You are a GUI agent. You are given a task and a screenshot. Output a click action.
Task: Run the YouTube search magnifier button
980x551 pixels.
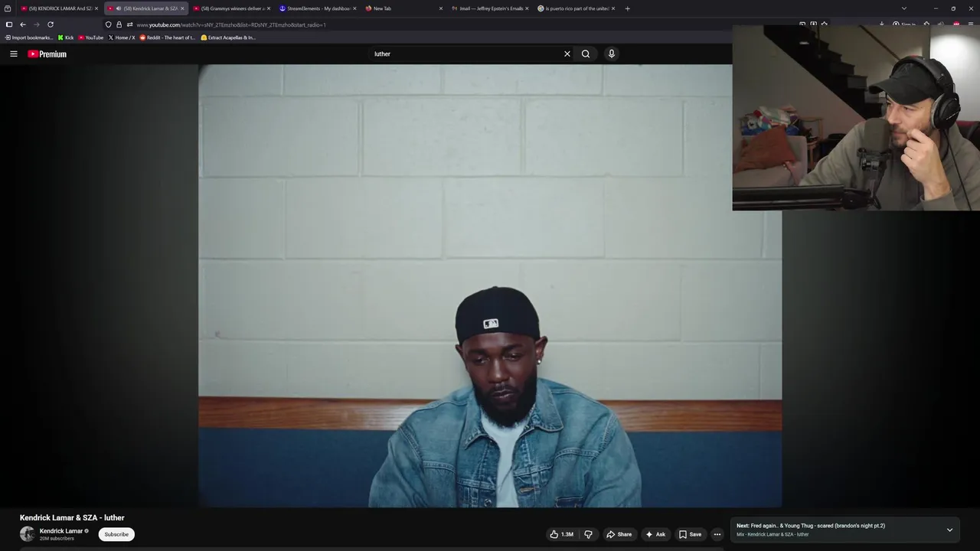tap(586, 54)
